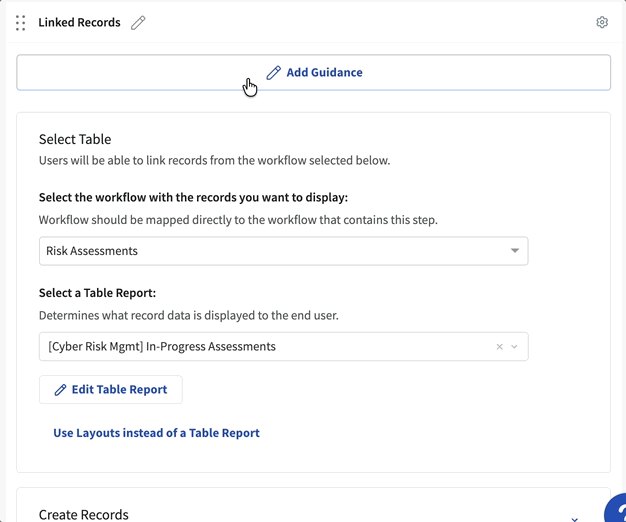Click the In-Progress Assessments report field
Viewport: 626px width, 522px height.
(x=260, y=347)
